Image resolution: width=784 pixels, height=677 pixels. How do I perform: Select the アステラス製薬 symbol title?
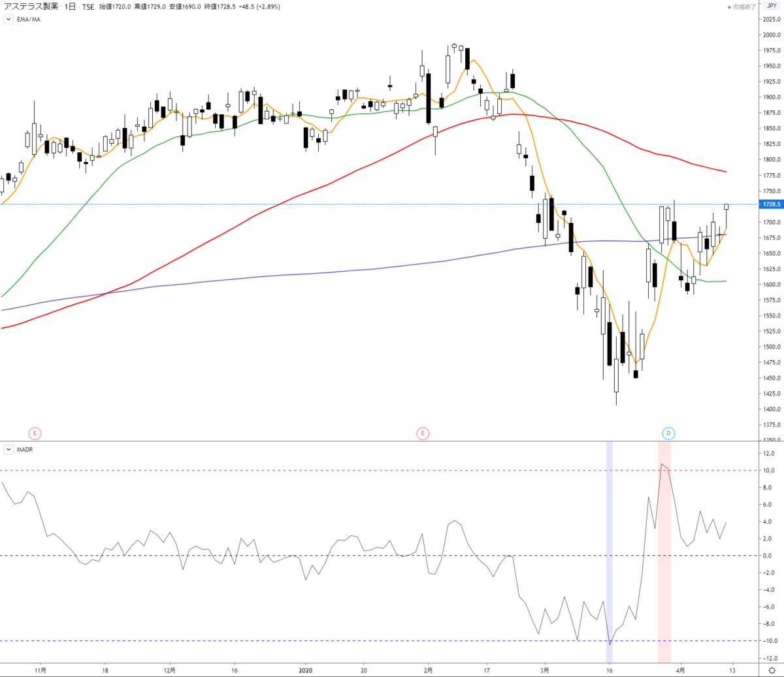(x=30, y=7)
